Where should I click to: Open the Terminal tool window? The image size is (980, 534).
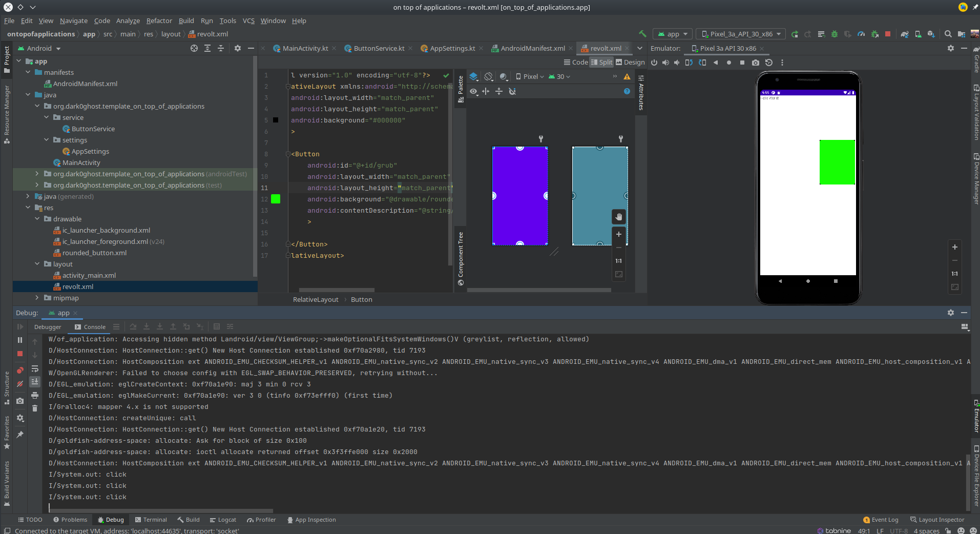coord(151,520)
